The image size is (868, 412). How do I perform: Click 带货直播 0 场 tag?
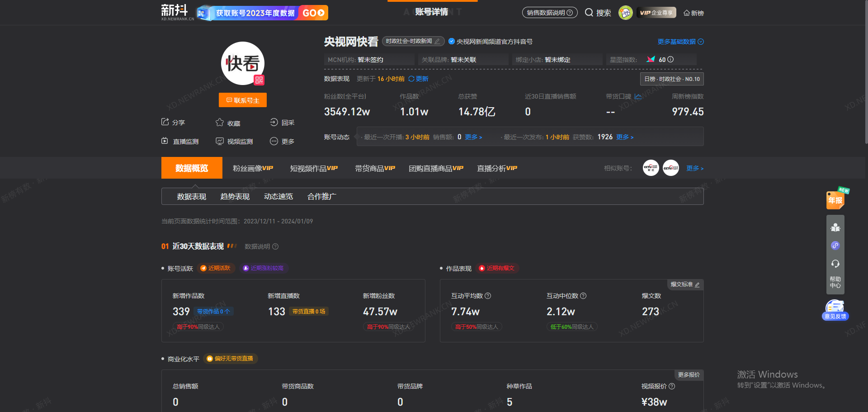(x=309, y=312)
